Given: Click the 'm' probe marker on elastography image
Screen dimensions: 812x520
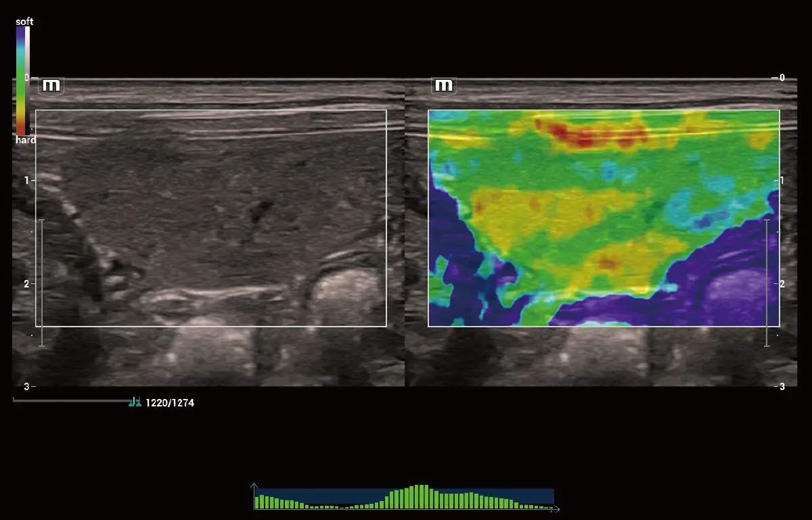Looking at the screenshot, I should point(443,86).
